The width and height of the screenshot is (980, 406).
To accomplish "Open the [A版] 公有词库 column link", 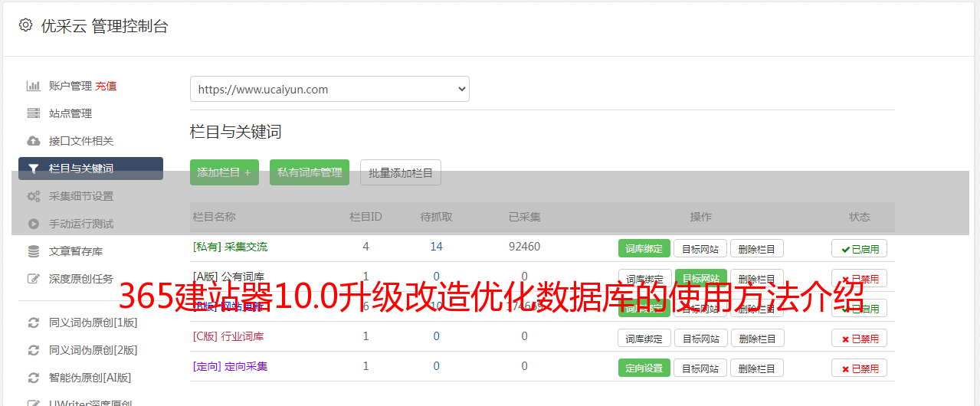I will 228,277.
